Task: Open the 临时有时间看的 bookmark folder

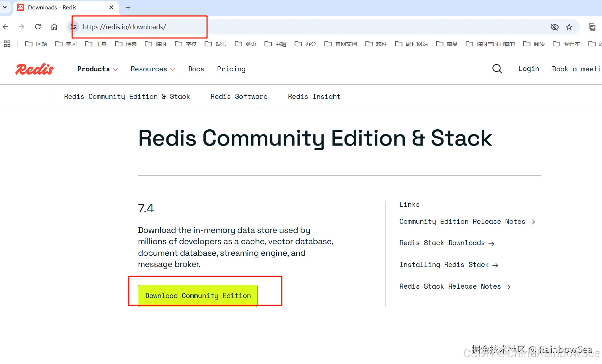Action: (490, 44)
